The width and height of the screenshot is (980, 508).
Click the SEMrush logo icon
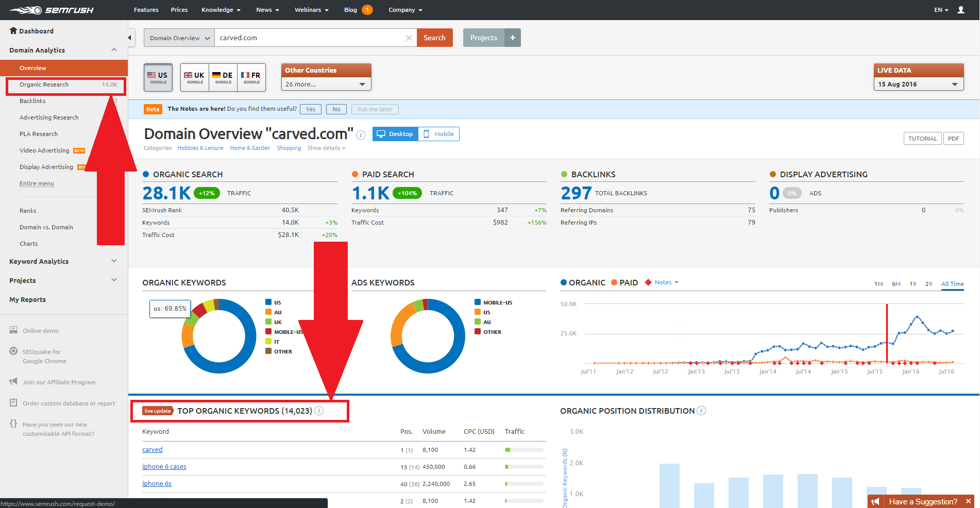(x=27, y=10)
